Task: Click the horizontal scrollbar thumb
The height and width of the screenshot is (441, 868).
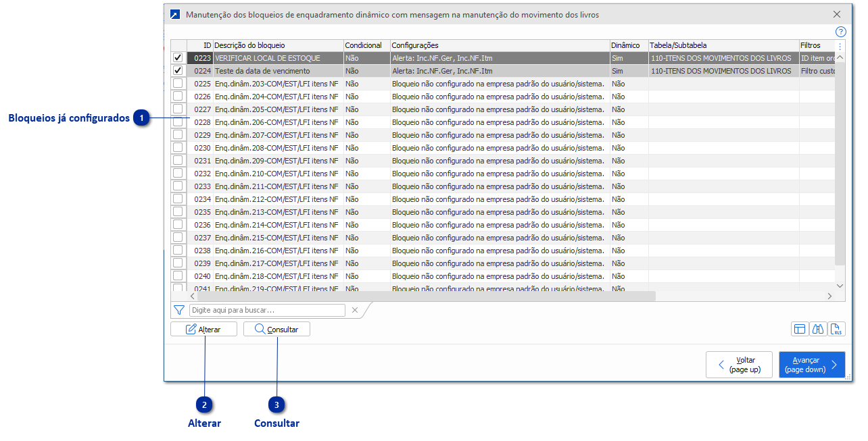Action: (x=427, y=296)
